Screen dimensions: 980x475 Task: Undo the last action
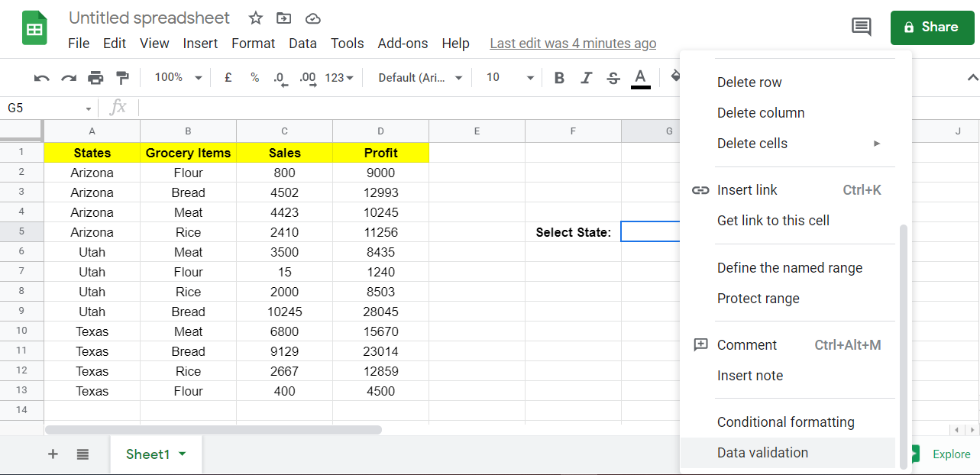tap(40, 77)
